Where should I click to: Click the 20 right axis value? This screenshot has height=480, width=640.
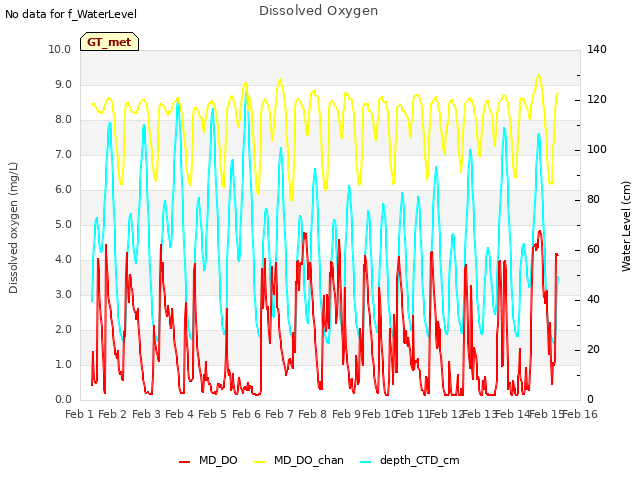click(593, 350)
